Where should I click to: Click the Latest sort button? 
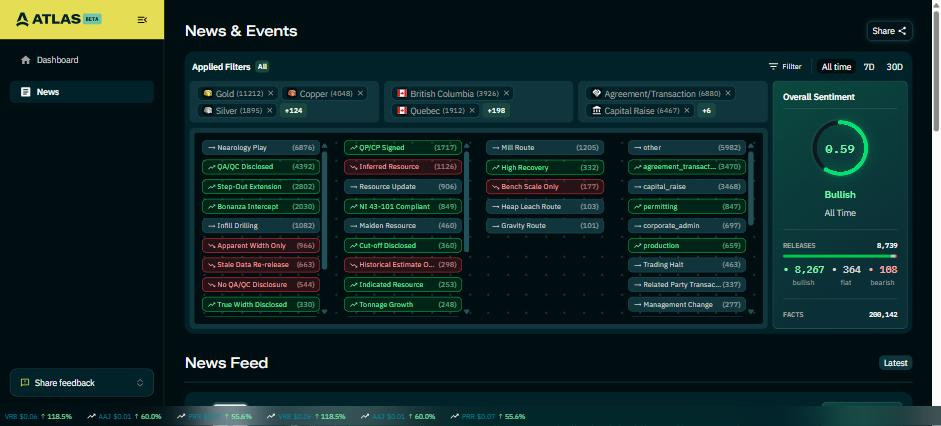895,363
